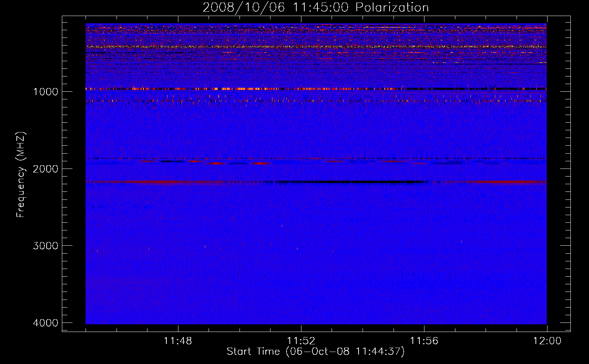Click the plot title '2008/10/06 11:45:00 Polarization'
Image resolution: width=589 pixels, height=364 pixels.
pos(316,7)
